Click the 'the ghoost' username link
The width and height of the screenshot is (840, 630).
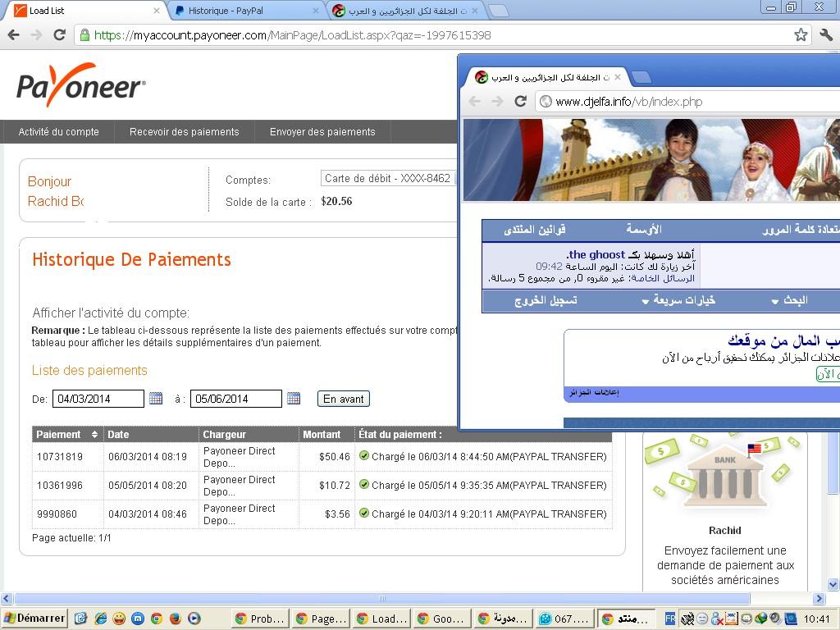click(597, 254)
